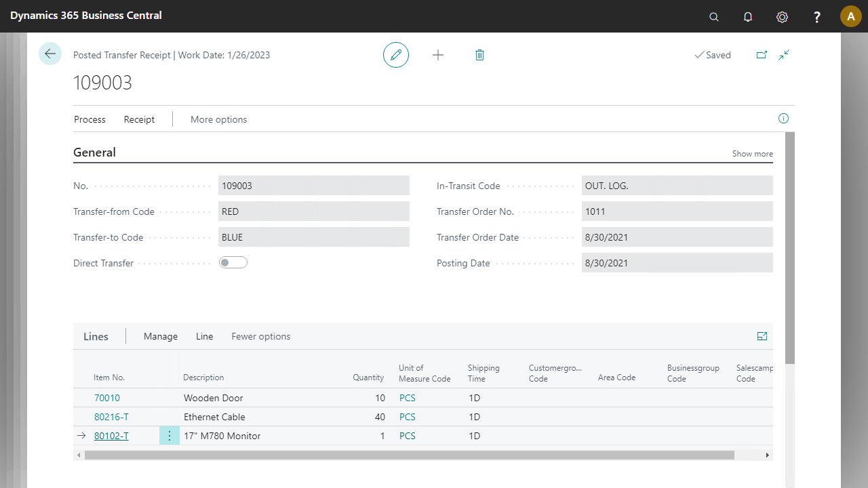Open the search magnifier in header
Screen dimensions: 868x488
(x=714, y=17)
